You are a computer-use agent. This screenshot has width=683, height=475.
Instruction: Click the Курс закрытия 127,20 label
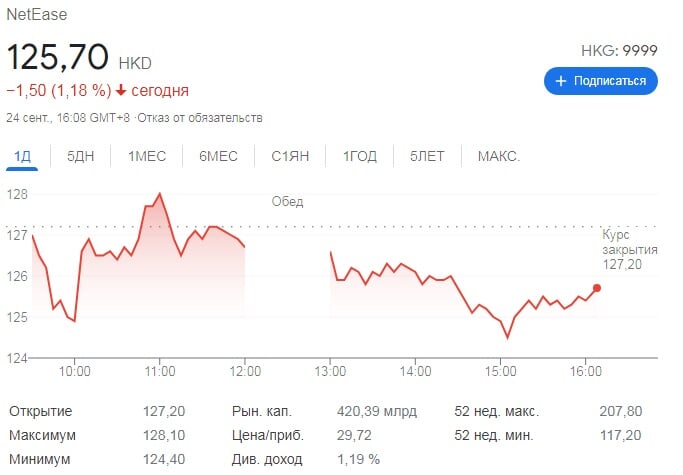click(630, 249)
